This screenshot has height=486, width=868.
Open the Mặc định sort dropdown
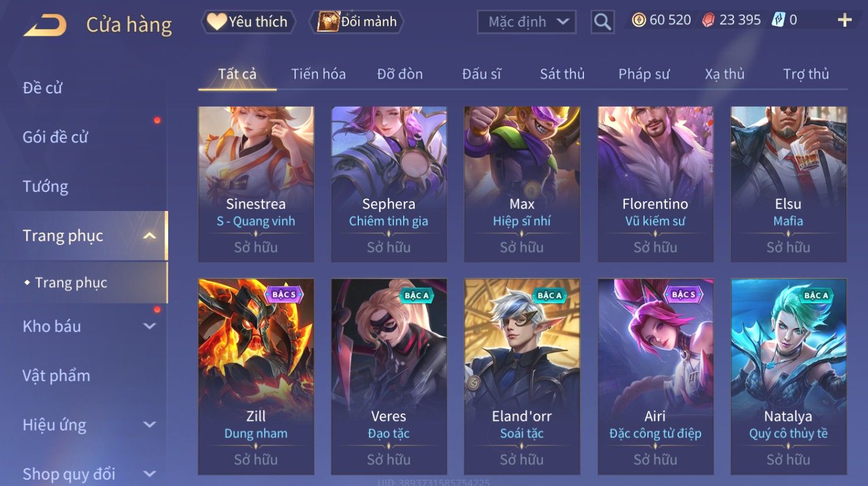526,22
